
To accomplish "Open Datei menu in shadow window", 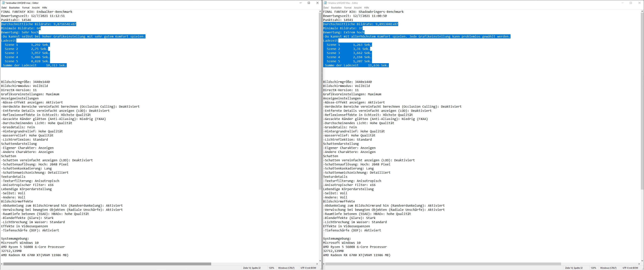I will point(326,8).
